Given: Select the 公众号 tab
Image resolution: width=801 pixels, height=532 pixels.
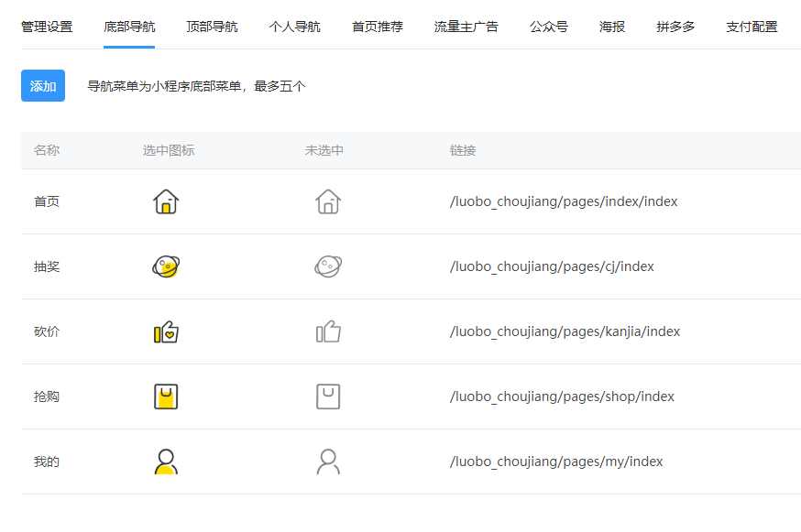Looking at the screenshot, I should [549, 27].
